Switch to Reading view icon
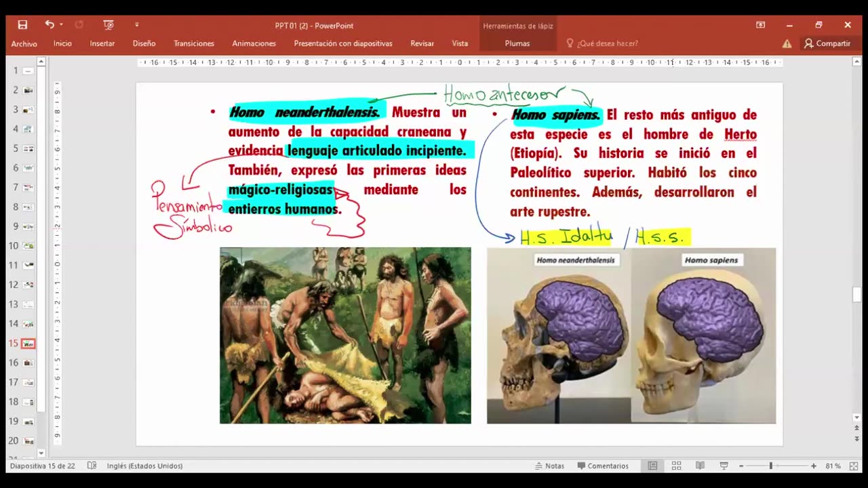 click(x=700, y=466)
